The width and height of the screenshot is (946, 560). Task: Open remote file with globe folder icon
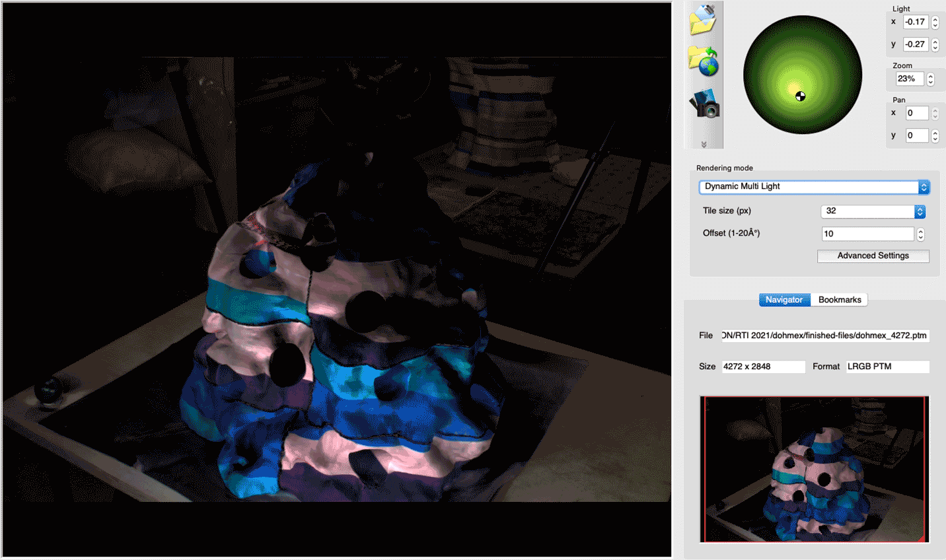[704, 61]
